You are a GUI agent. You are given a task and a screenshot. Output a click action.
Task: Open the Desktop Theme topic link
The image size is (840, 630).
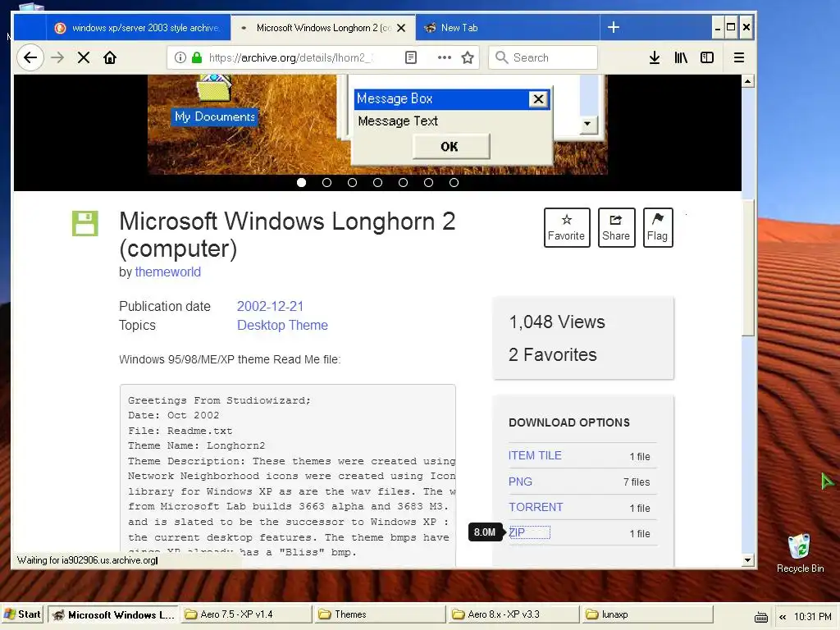(x=282, y=325)
